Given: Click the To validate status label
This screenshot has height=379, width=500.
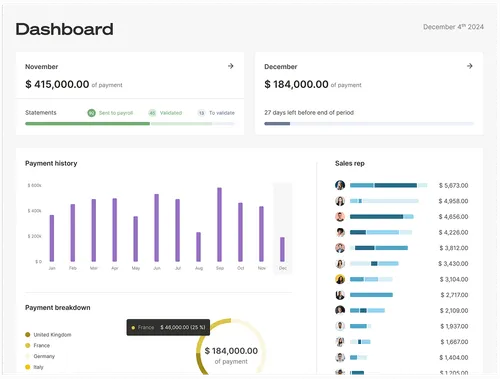Looking at the screenshot, I should pyautogui.click(x=222, y=113).
